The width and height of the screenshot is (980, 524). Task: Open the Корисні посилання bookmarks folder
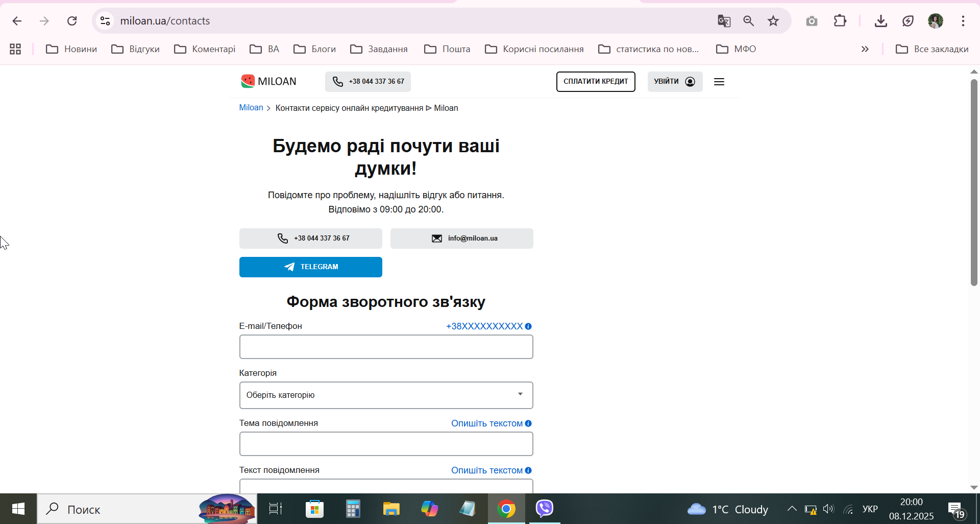click(x=534, y=49)
